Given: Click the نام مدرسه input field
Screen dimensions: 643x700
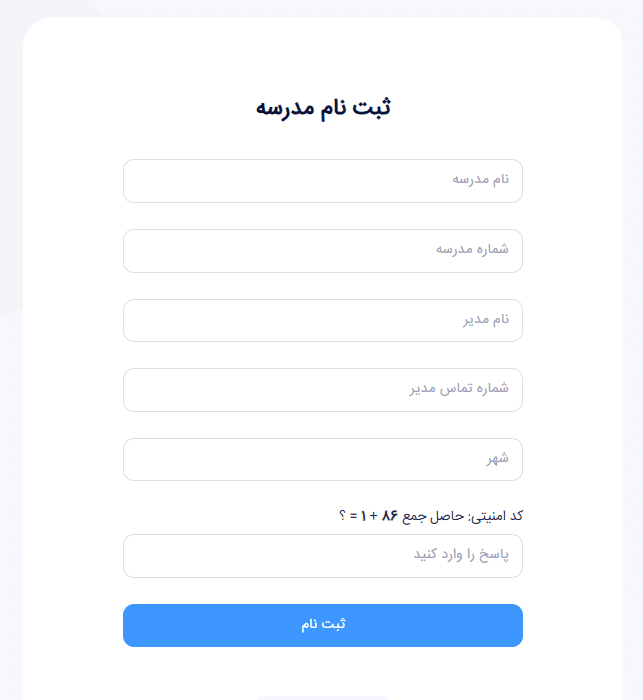Looking at the screenshot, I should 322,181.
